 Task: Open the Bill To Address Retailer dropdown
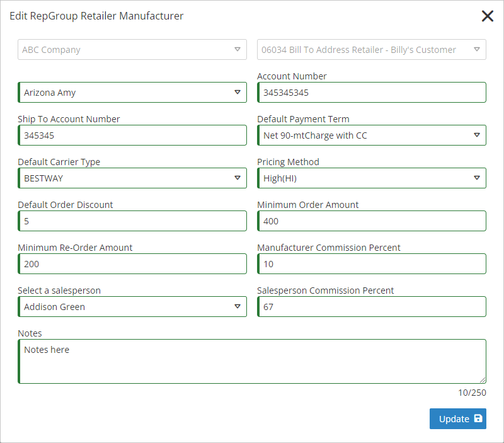(x=372, y=50)
